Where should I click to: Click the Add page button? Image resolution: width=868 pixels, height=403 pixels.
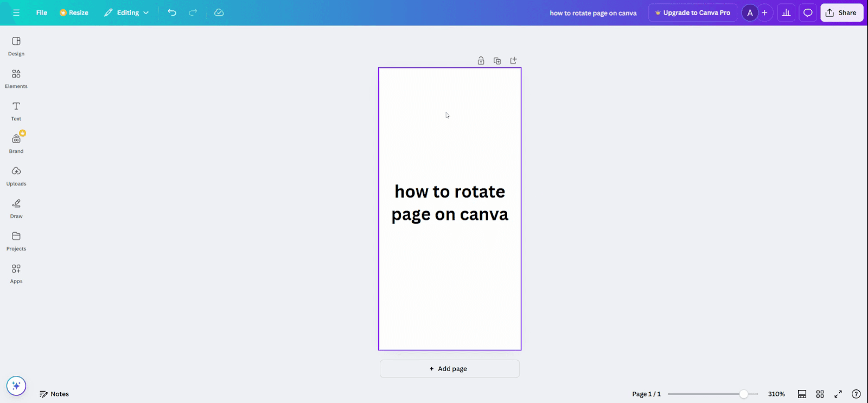click(450, 369)
